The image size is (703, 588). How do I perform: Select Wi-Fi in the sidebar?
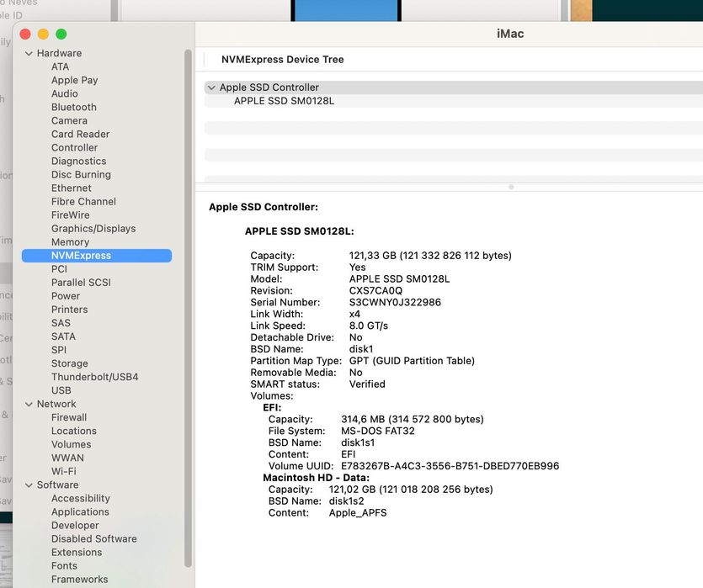click(x=64, y=471)
